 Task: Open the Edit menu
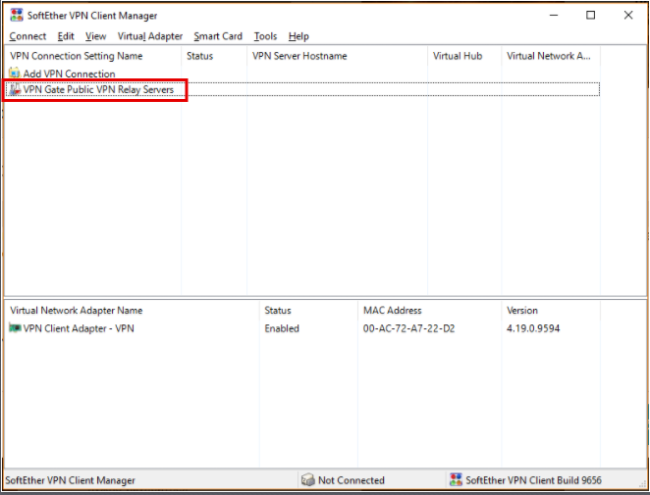(65, 36)
